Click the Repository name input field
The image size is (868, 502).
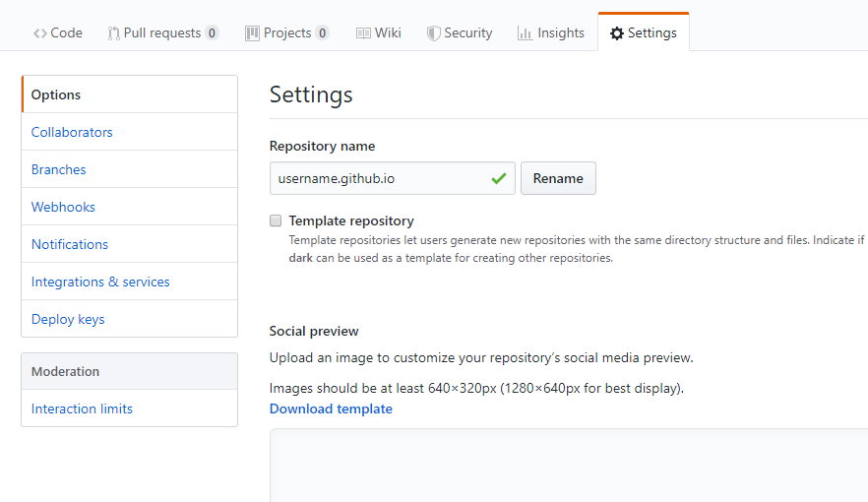pyautogui.click(x=392, y=178)
